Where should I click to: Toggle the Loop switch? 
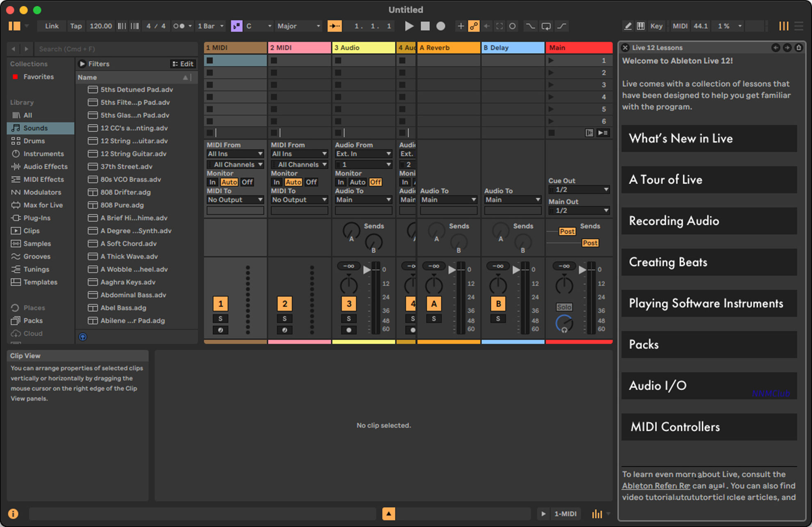click(546, 26)
